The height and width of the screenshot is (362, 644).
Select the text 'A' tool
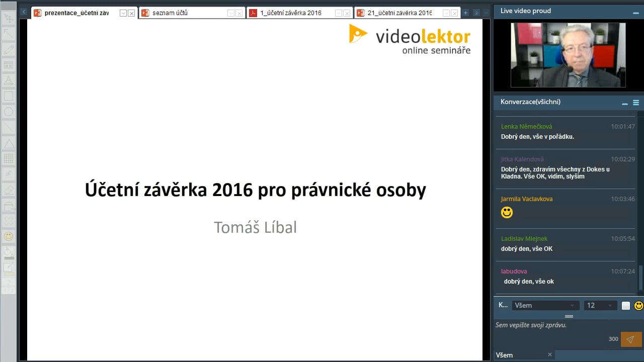coord(9,80)
